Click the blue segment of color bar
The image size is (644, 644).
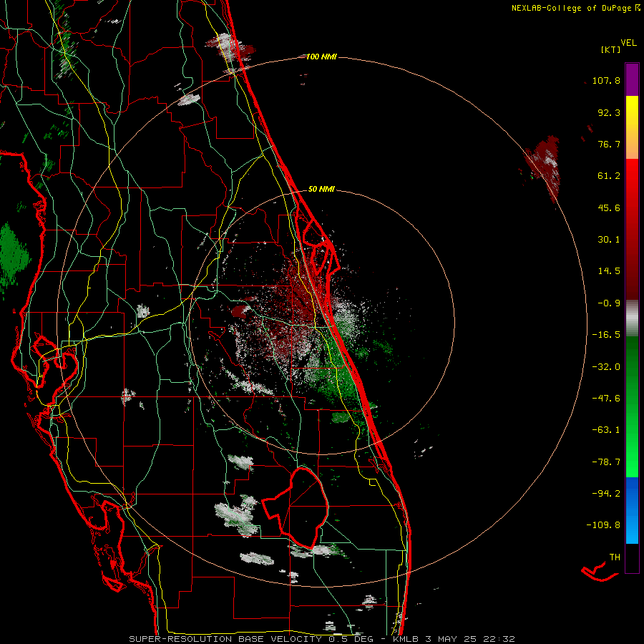pyautogui.click(x=632, y=510)
